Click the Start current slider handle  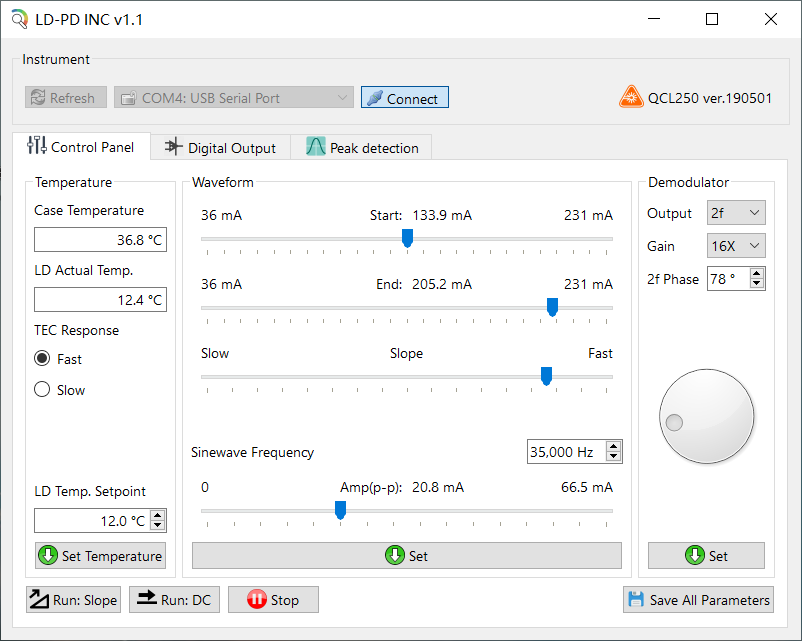coord(407,238)
